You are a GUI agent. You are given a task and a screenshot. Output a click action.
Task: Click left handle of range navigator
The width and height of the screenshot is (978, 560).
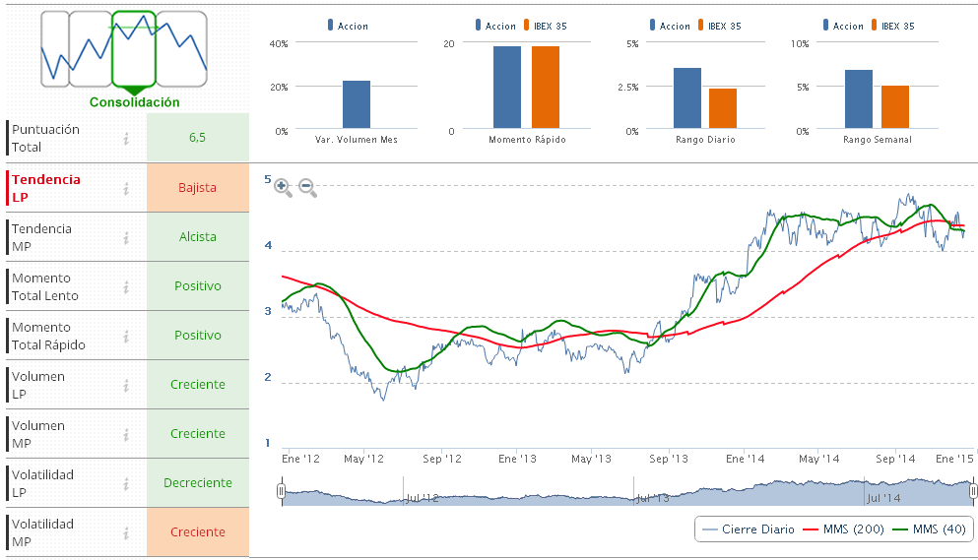282,490
